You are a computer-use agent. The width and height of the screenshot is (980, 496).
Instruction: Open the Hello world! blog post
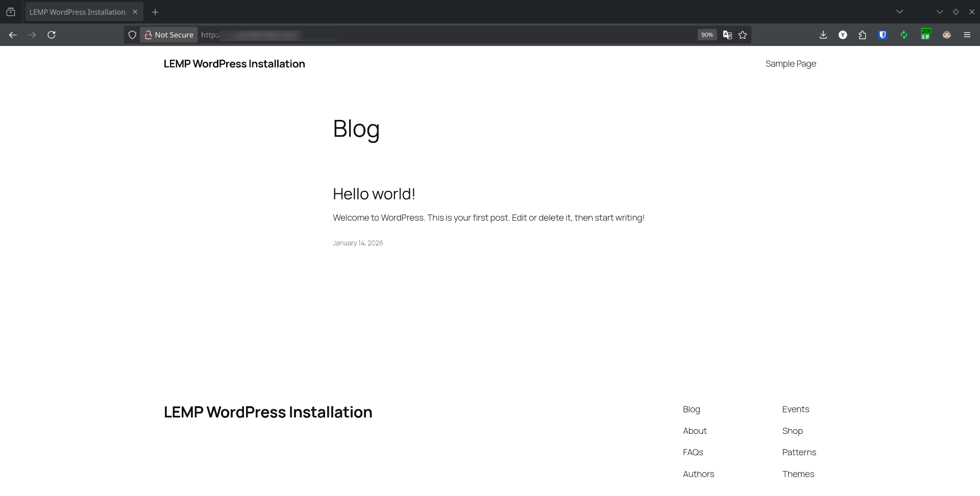click(374, 194)
